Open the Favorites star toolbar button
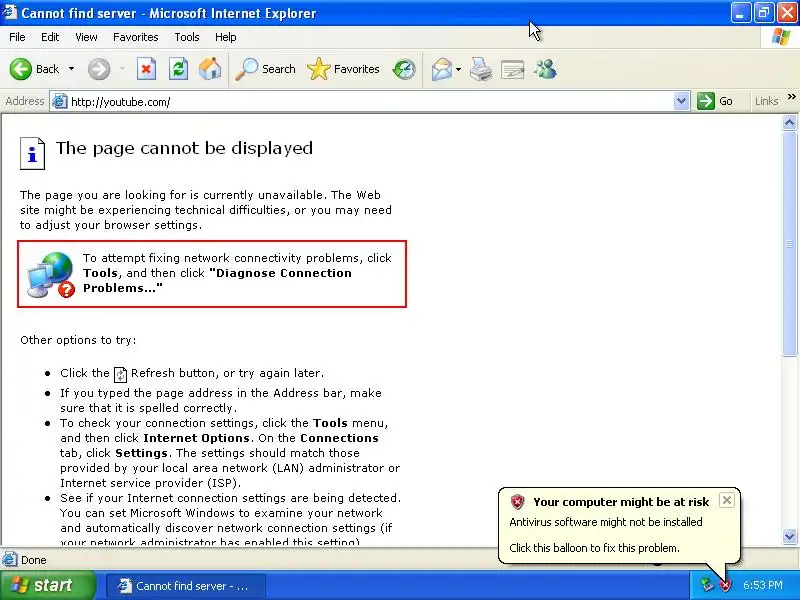The width and height of the screenshot is (800, 600). click(343, 69)
